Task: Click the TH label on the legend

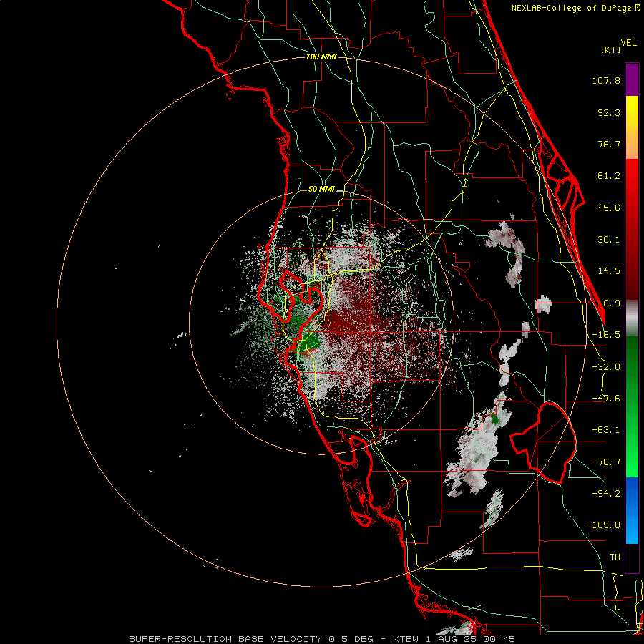Action: (x=615, y=557)
